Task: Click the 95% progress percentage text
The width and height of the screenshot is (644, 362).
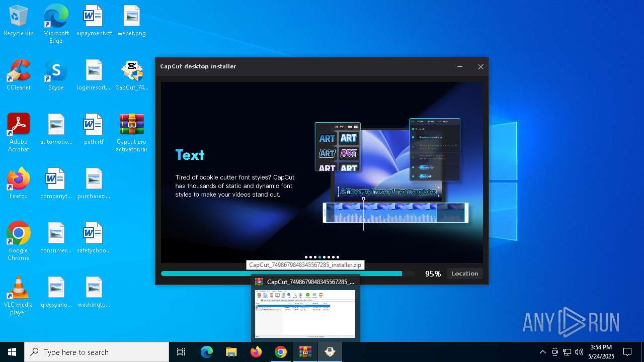Action: (x=433, y=274)
